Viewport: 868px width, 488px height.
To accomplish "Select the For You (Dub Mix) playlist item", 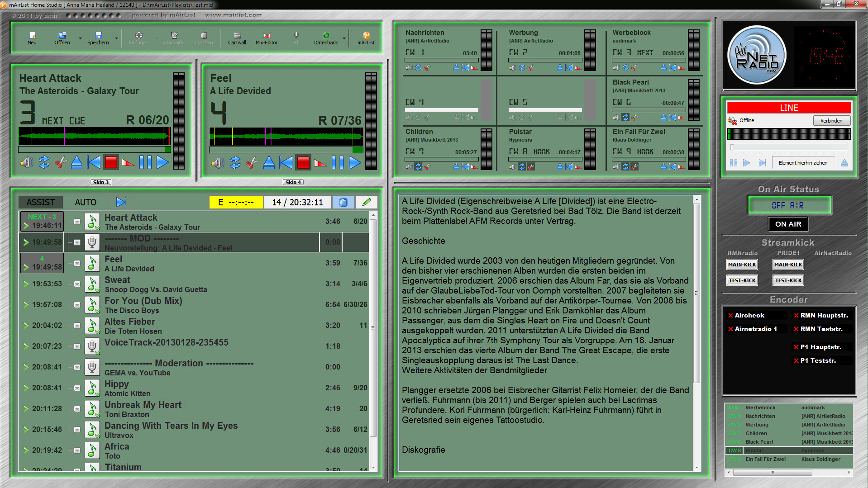I will (x=195, y=305).
